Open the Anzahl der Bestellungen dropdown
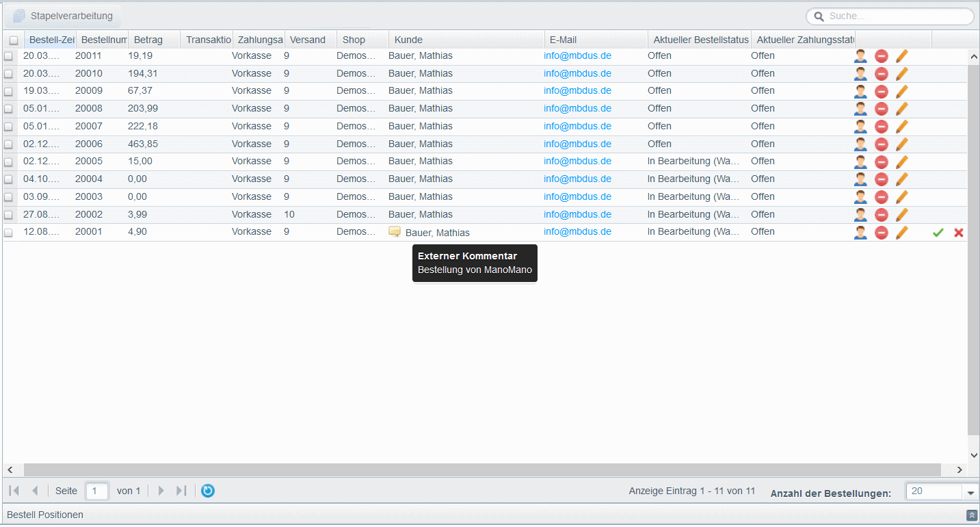The height and width of the screenshot is (527, 980). click(x=970, y=491)
